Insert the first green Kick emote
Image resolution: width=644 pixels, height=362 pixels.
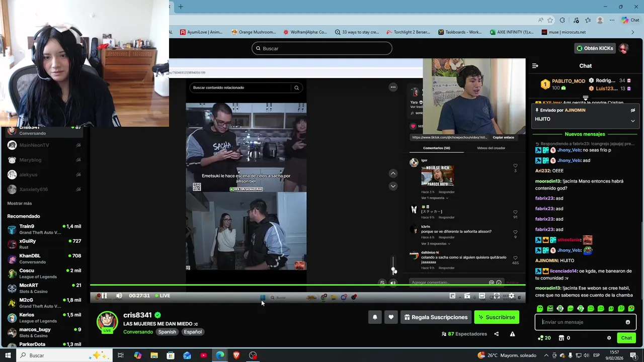[540, 308]
